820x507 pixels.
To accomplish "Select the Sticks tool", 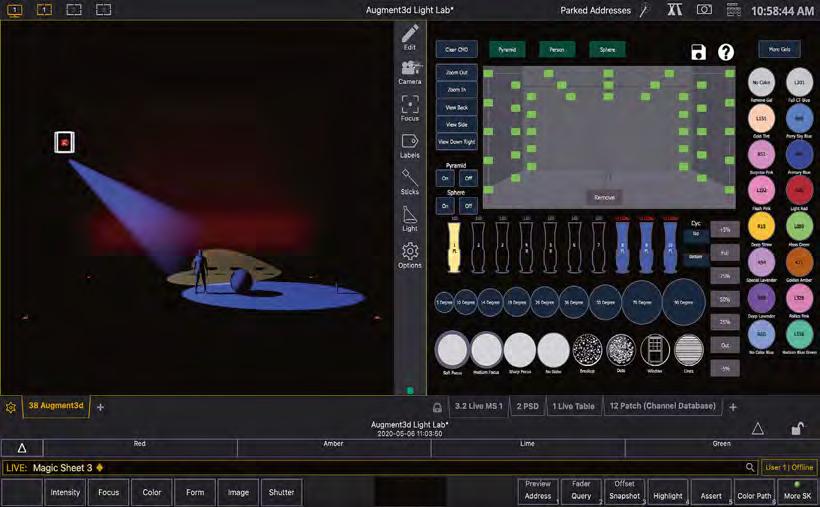I will 409,182.
